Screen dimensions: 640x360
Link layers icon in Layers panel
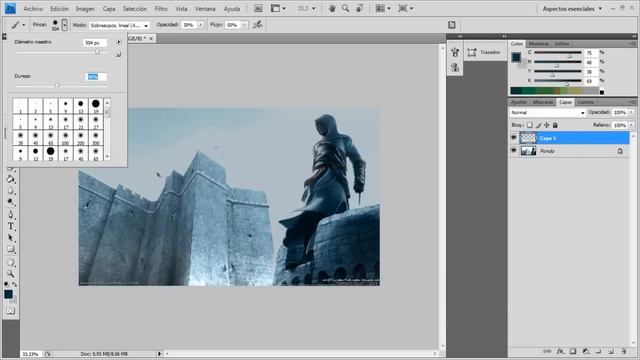[x=547, y=351]
